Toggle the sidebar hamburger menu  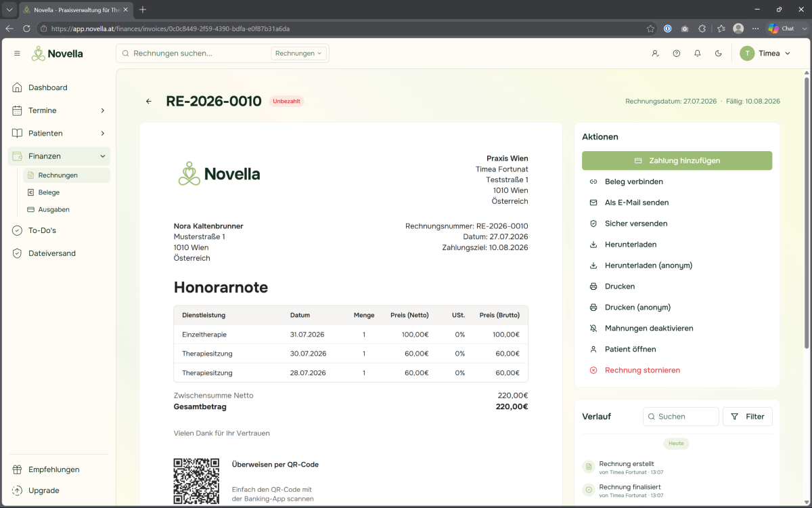17,54
